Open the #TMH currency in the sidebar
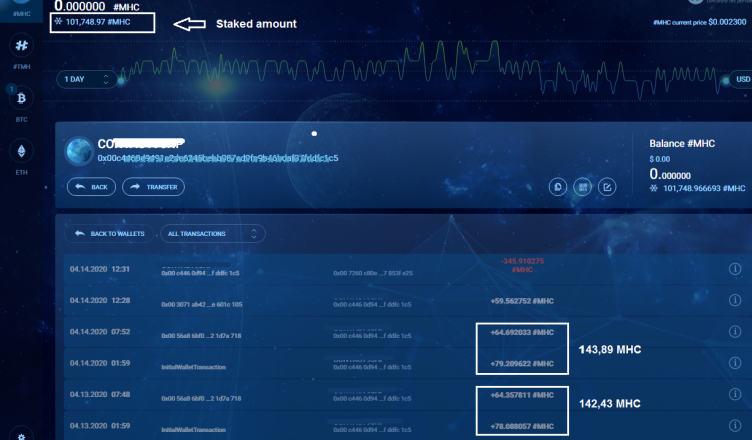Screen dimensions: 752x440 [22, 46]
